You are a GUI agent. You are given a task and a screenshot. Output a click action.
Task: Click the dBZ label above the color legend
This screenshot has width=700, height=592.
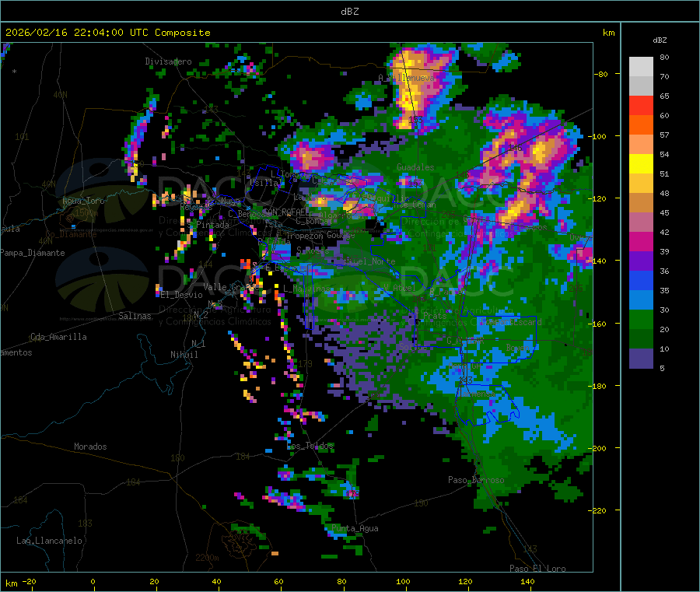(x=660, y=40)
